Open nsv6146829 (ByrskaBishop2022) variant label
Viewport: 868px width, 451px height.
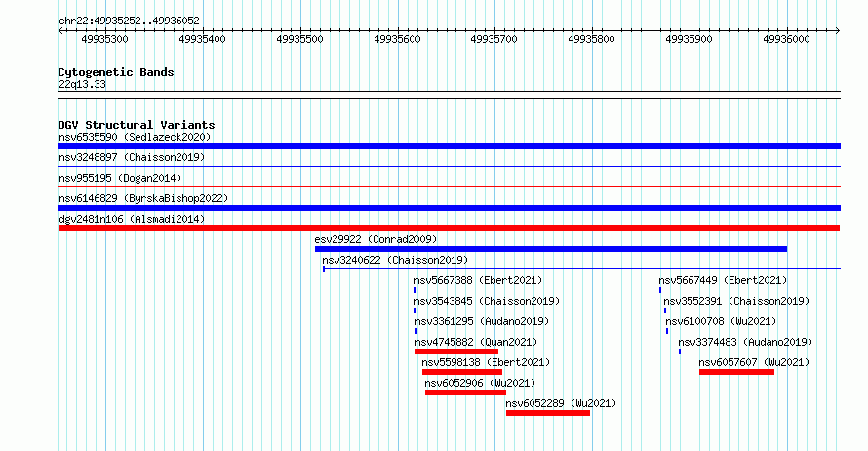pos(143,198)
